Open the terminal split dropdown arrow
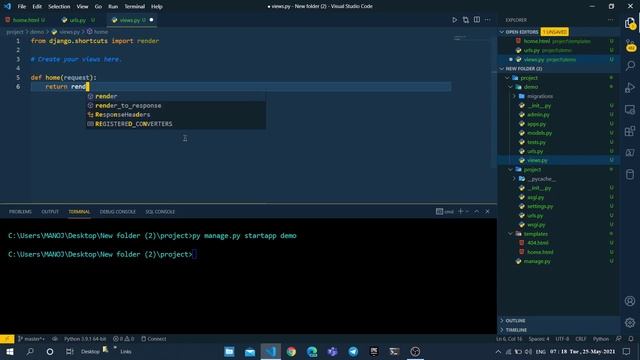This screenshot has height=360, width=640. pyautogui.click(x=467, y=211)
